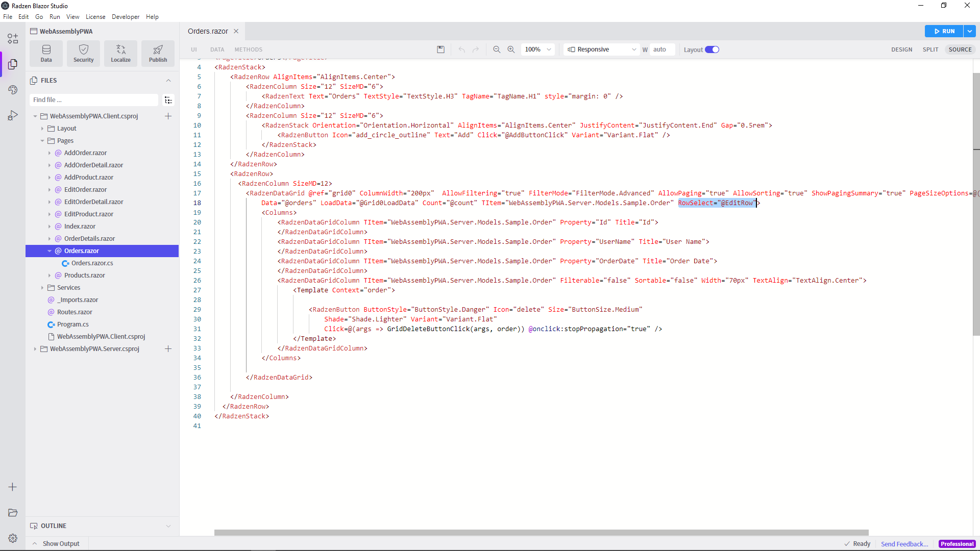Open Program.cs file
The image size is (980, 551).
pyautogui.click(x=73, y=324)
